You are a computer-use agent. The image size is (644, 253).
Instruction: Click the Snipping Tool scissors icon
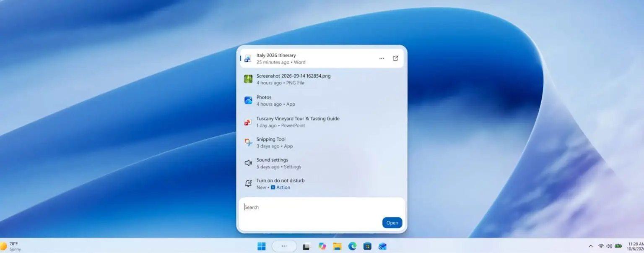(x=248, y=143)
